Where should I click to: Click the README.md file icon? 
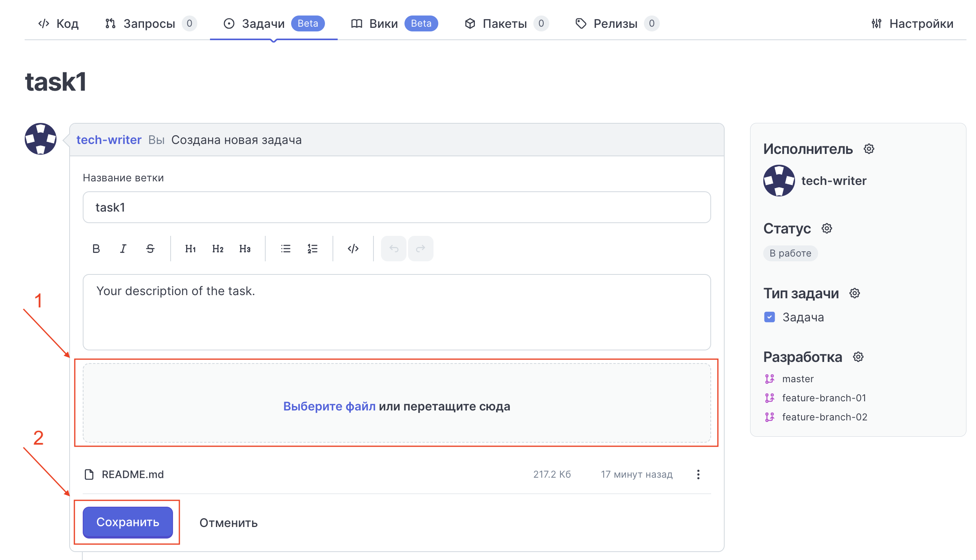(89, 474)
